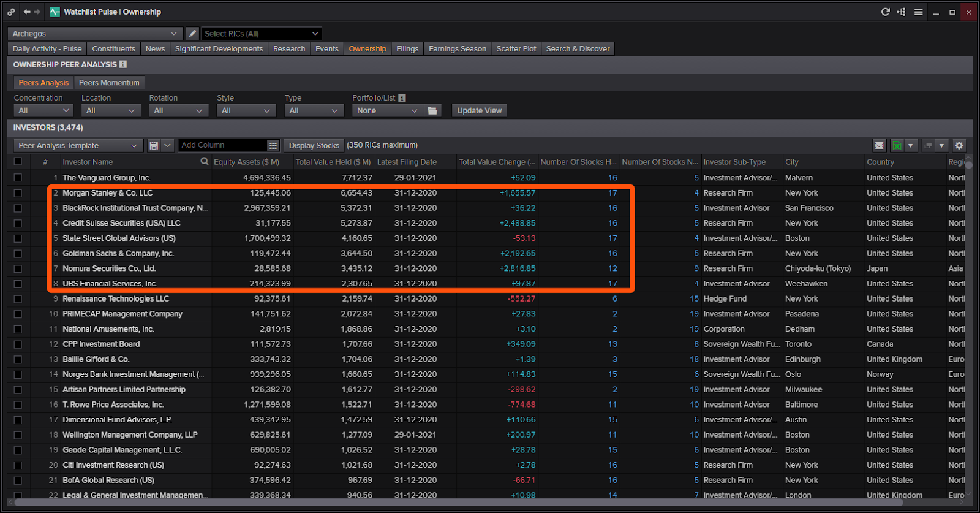This screenshot has height=513, width=980.
Task: Switch to the Filings tab
Action: click(407, 49)
